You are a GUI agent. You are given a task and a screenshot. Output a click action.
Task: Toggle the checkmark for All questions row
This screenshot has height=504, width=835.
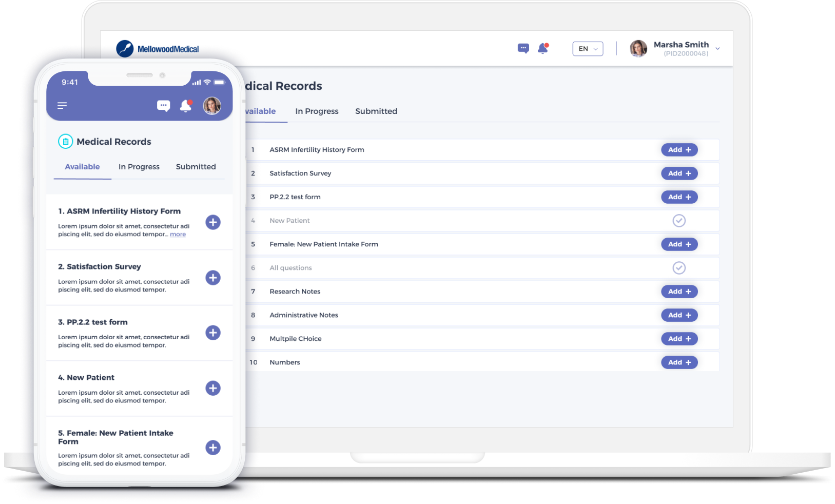[679, 268]
